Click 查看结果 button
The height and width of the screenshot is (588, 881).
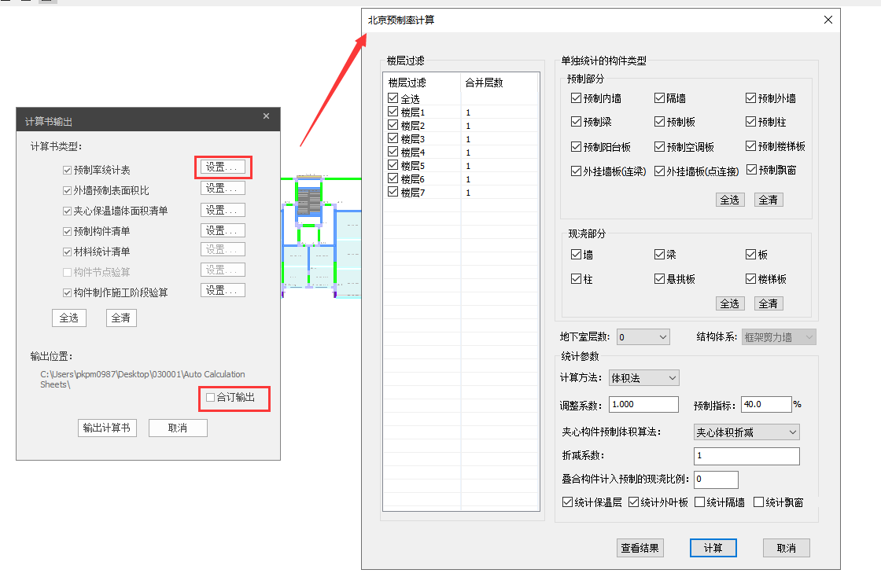pyautogui.click(x=640, y=548)
